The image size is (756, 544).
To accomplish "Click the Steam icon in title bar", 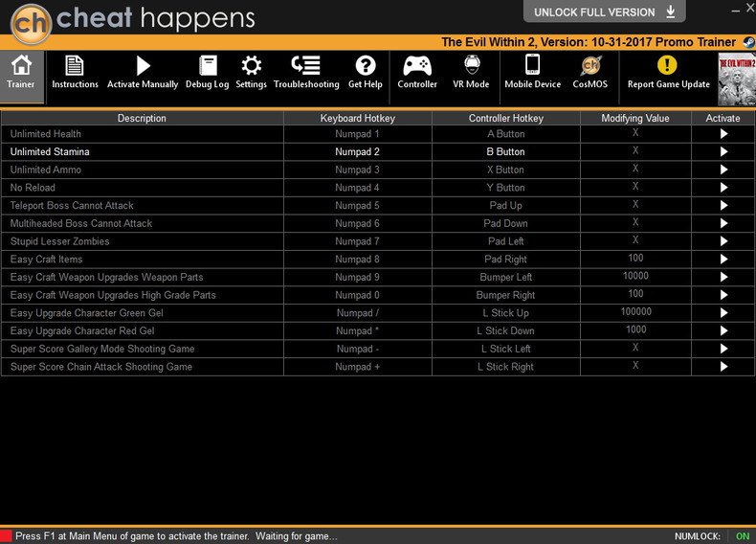I will tap(748, 42).
